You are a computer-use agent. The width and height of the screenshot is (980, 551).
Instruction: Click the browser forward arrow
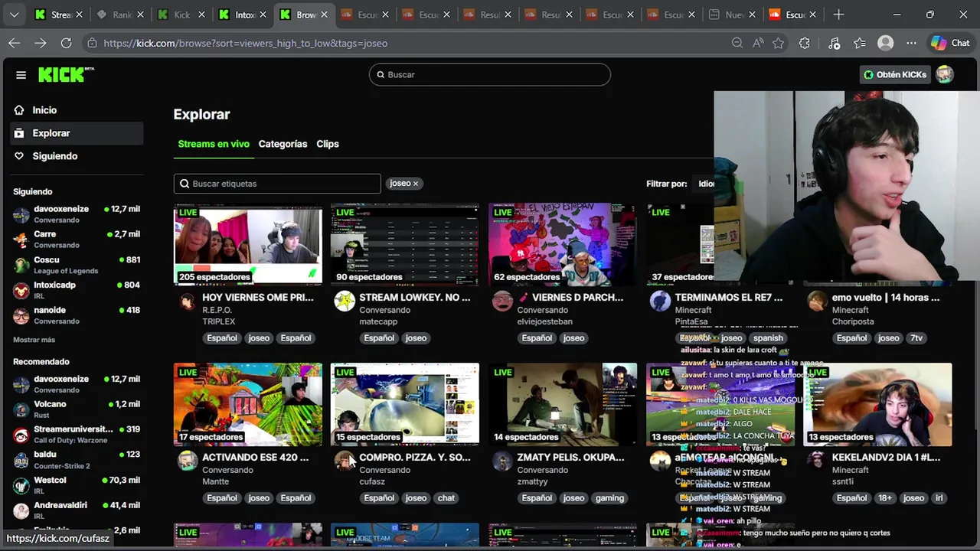tap(40, 43)
